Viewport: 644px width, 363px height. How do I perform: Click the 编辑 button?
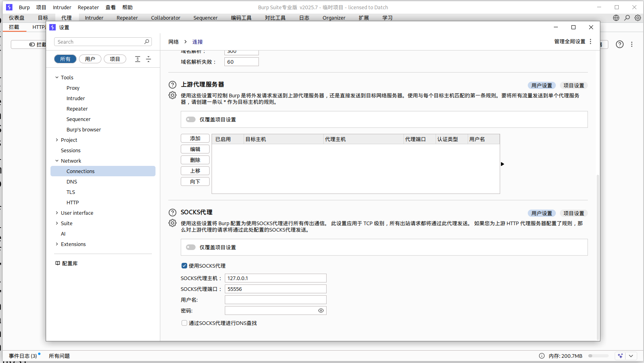pyautogui.click(x=195, y=149)
